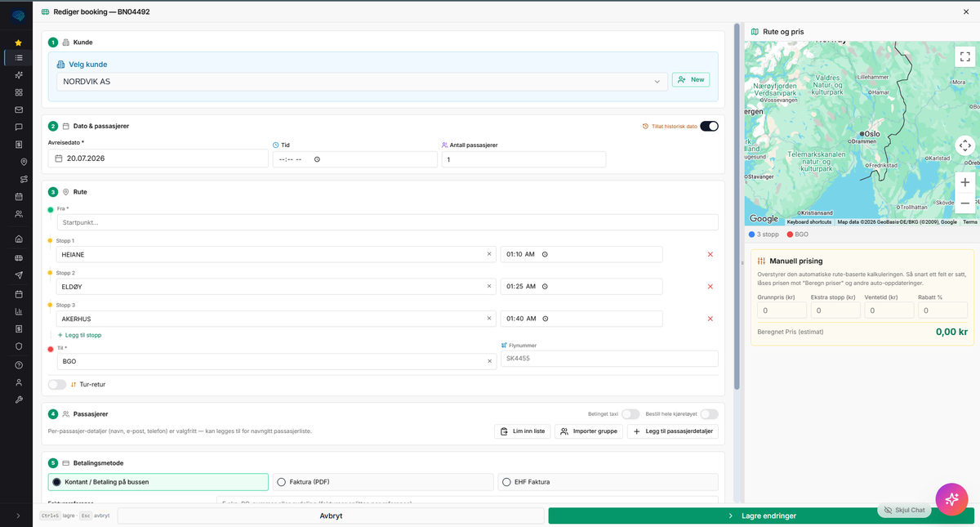
Task: Open the time picker clock for Stopp 2
Action: click(545, 286)
